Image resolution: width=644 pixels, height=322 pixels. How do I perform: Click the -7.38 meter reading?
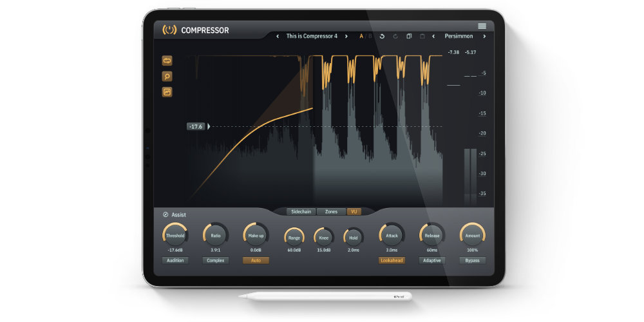coord(453,52)
